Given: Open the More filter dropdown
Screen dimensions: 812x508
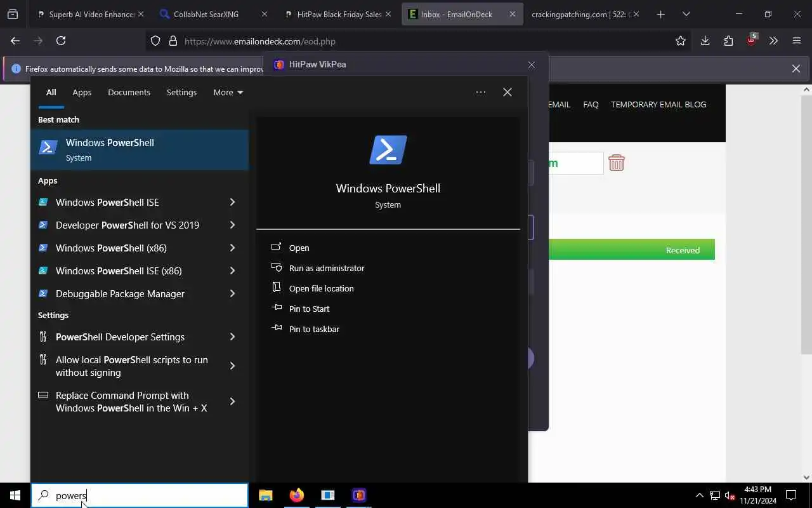Looking at the screenshot, I should [x=228, y=92].
